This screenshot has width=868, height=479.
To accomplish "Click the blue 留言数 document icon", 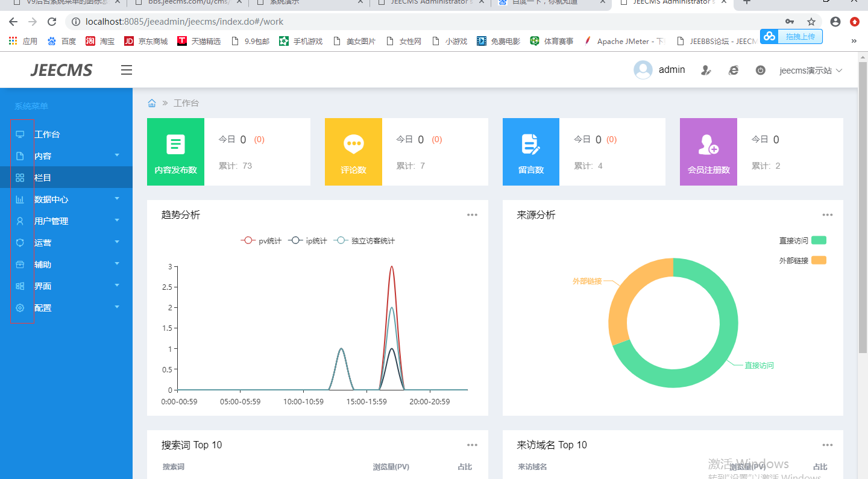I will pos(530,145).
